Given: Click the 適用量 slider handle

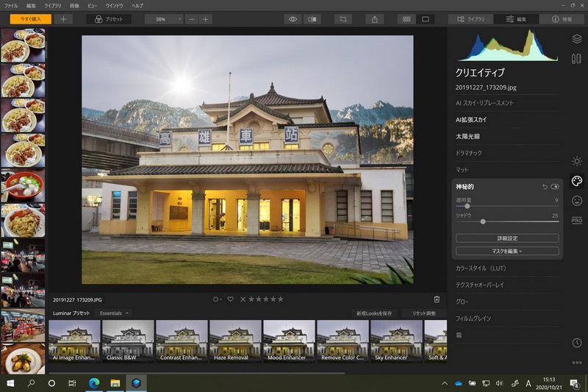Looking at the screenshot, I should click(467, 206).
